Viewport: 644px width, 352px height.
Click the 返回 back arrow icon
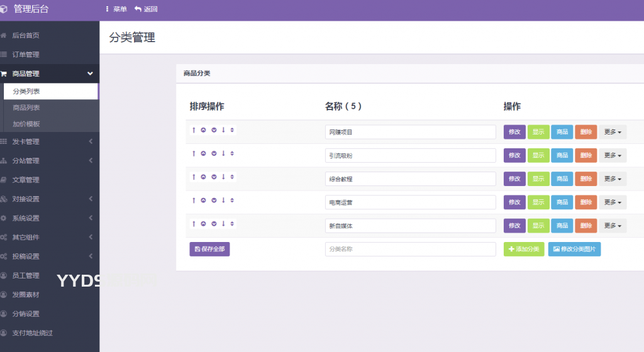[x=138, y=9]
